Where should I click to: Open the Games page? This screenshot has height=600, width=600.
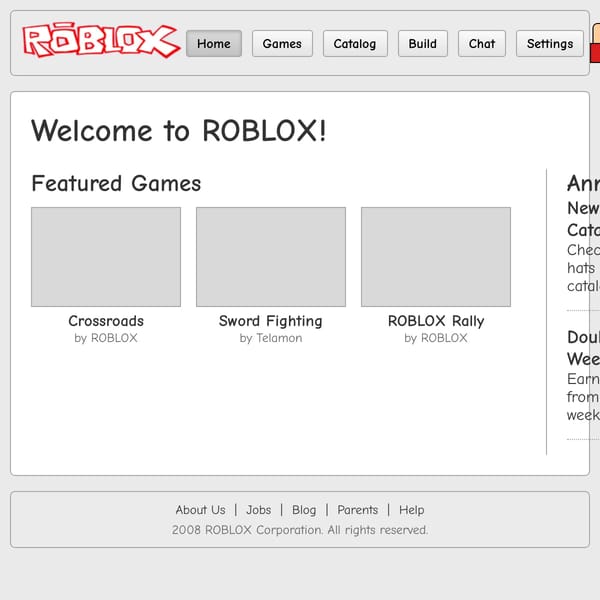pyautogui.click(x=282, y=44)
